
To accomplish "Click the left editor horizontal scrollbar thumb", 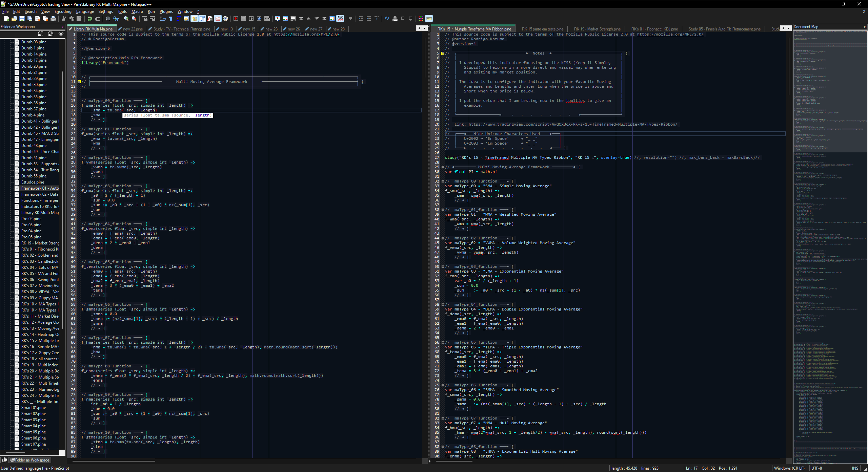I will tap(114, 461).
